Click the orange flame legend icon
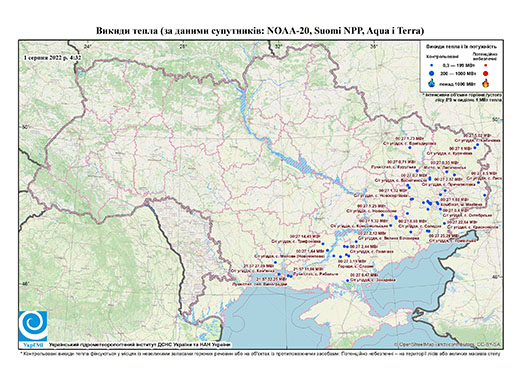Image resolution: width=520 pixels, height=368 pixels. click(486, 83)
